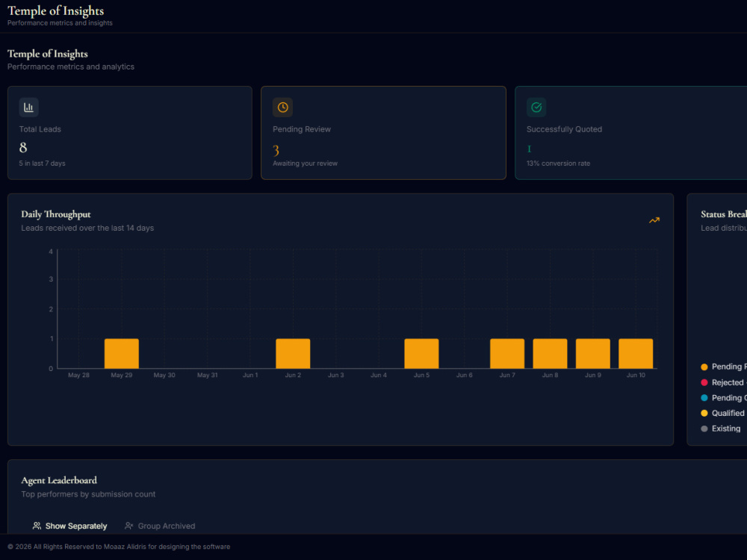Click the Jun 1 axis label
This screenshot has height=560, width=747.
click(x=250, y=376)
